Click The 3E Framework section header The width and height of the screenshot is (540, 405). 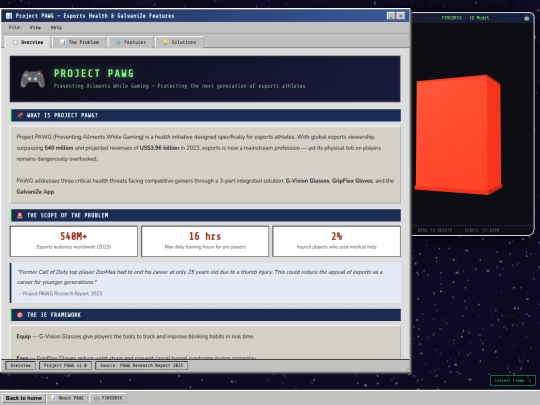206,315
